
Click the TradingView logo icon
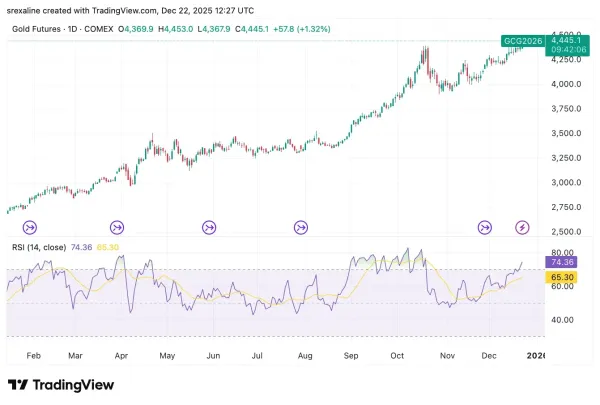coord(17,385)
